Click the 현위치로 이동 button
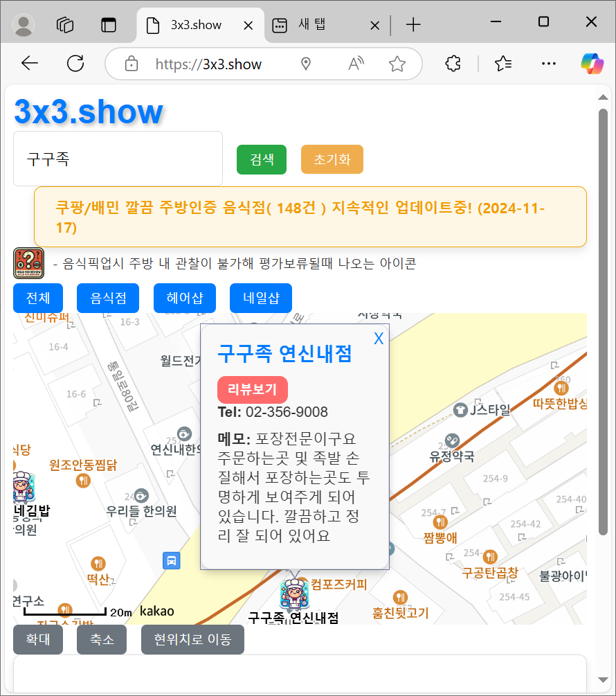616x696 pixels. point(192,639)
